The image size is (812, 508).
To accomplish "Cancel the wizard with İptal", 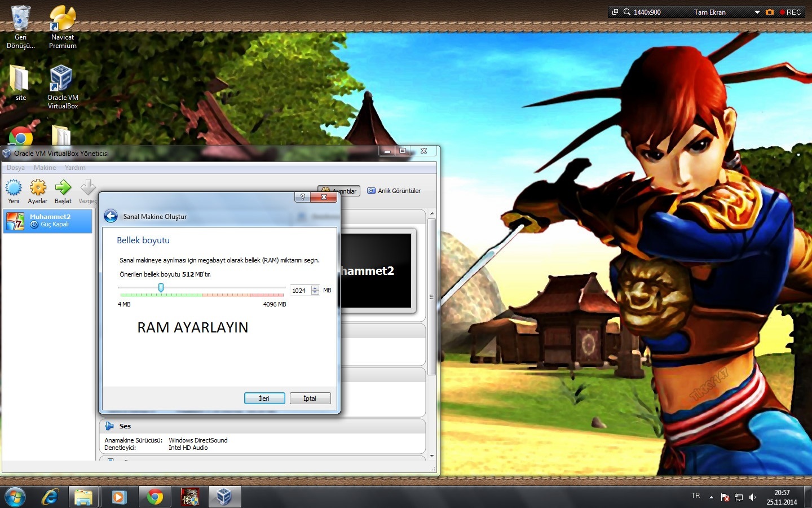I will click(310, 398).
